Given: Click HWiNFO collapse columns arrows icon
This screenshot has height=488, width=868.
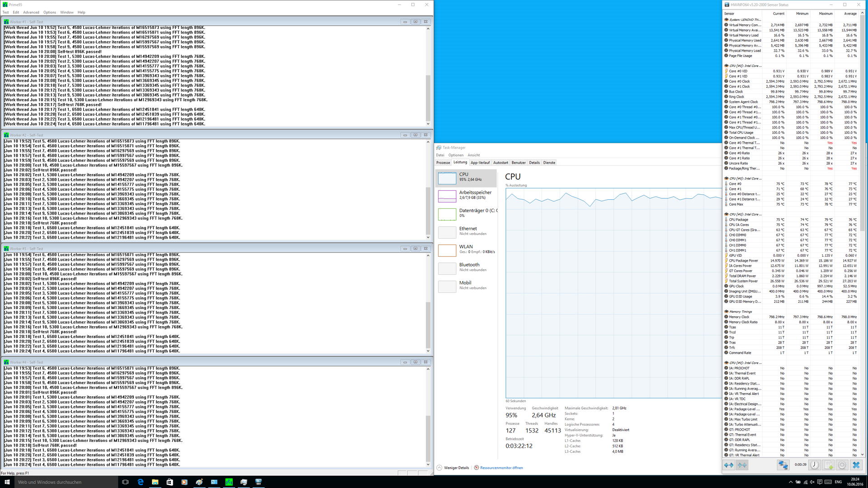Looking at the screenshot, I should (742, 465).
